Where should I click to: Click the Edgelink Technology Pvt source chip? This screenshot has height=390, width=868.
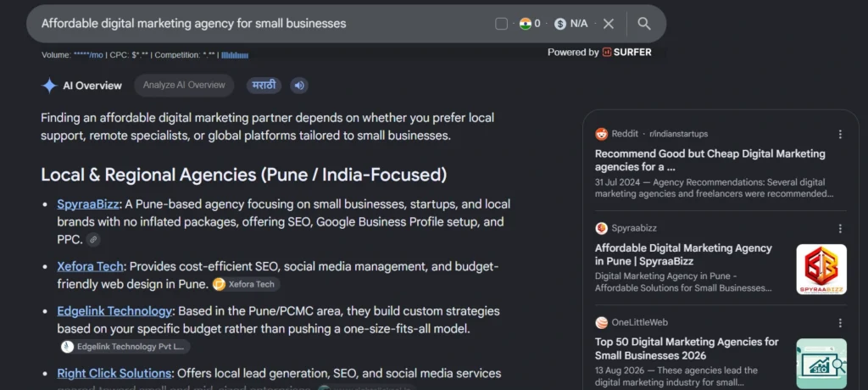tap(125, 347)
